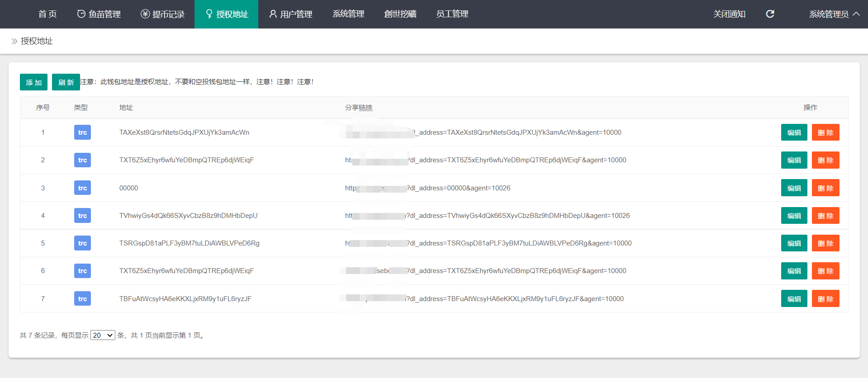Image resolution: width=868 pixels, height=378 pixels.
Task: Open the 提币记录 menu
Action: (x=162, y=14)
